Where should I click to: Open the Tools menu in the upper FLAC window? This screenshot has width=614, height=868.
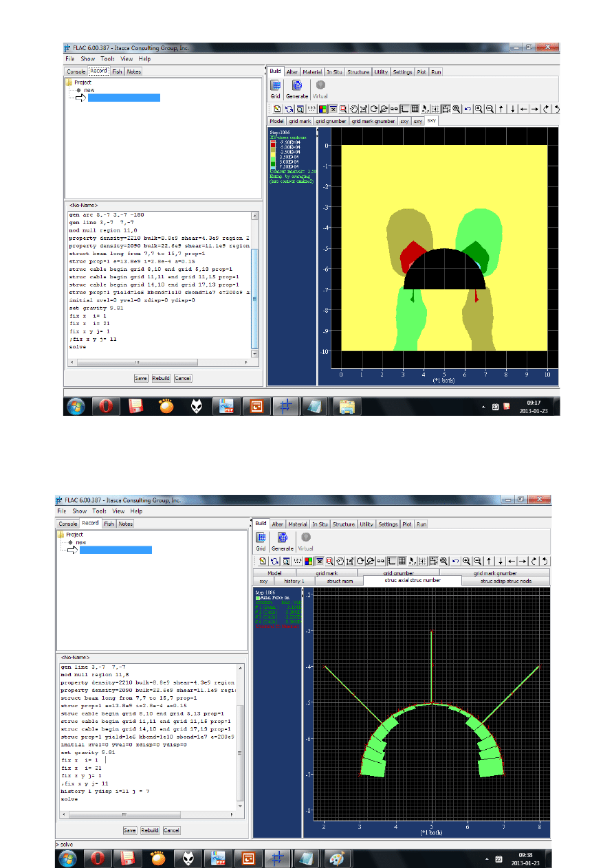point(107,59)
